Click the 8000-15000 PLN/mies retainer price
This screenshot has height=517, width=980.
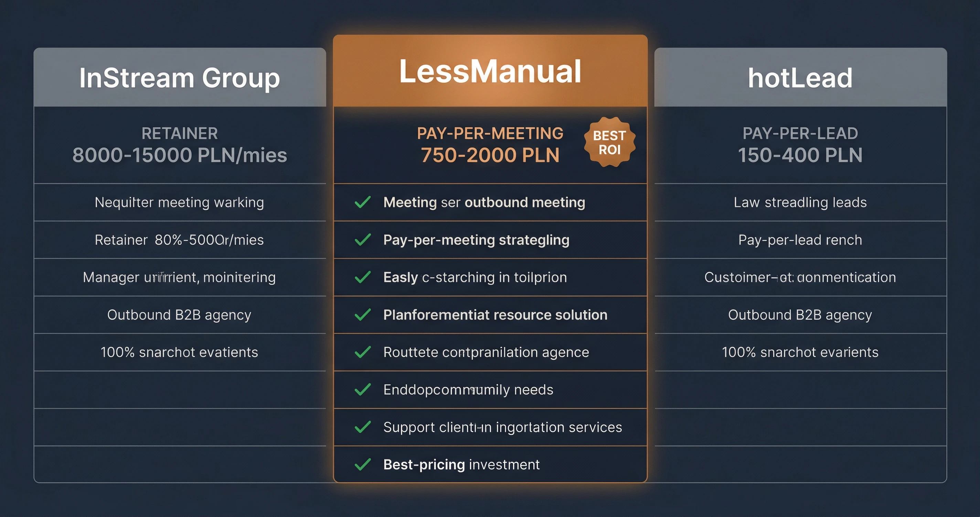pyautogui.click(x=180, y=155)
